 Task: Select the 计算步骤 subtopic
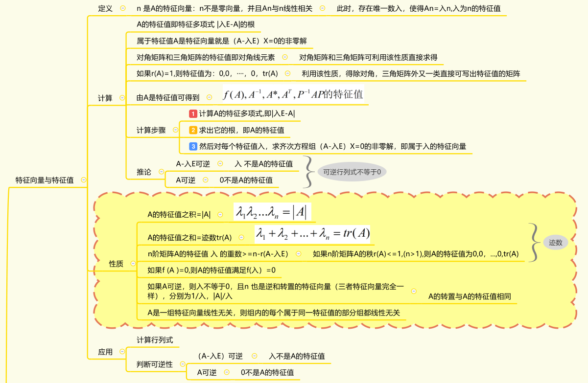click(151, 130)
